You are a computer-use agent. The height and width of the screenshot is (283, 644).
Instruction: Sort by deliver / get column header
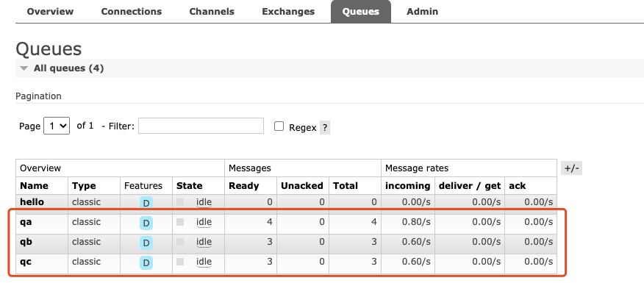[470, 186]
